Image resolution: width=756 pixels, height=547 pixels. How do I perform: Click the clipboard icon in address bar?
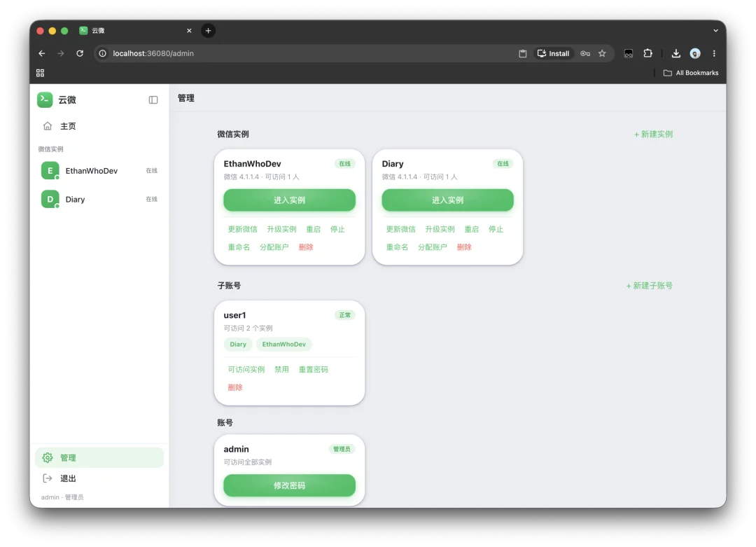523,53
